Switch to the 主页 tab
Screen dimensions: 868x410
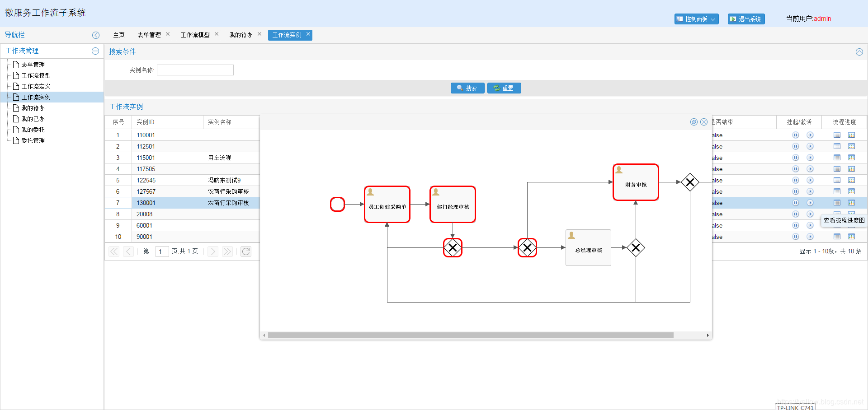[x=119, y=35]
